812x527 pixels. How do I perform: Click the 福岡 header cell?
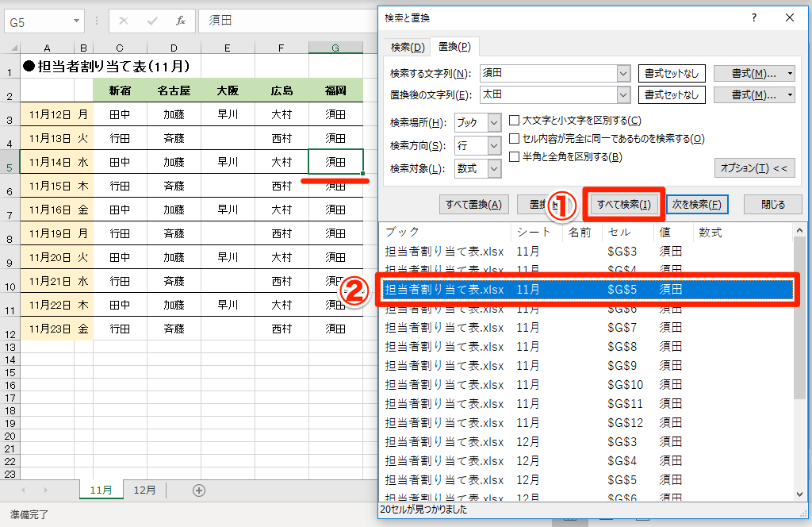[335, 90]
